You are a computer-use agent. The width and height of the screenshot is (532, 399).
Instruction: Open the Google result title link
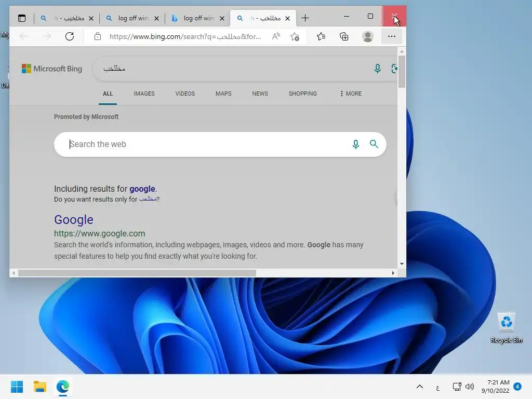[x=74, y=220]
